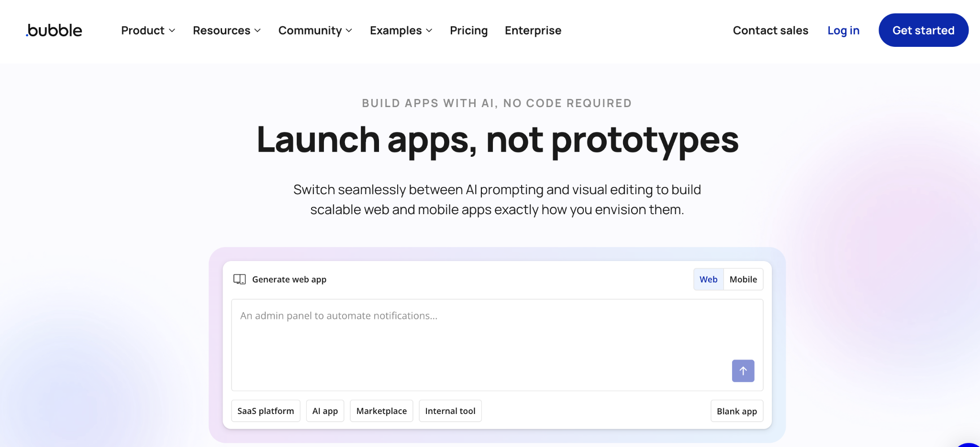Click 'BUILD APPS WITH AI, NO CODE REQUIRED' text
The width and height of the screenshot is (980, 447).
click(x=497, y=103)
